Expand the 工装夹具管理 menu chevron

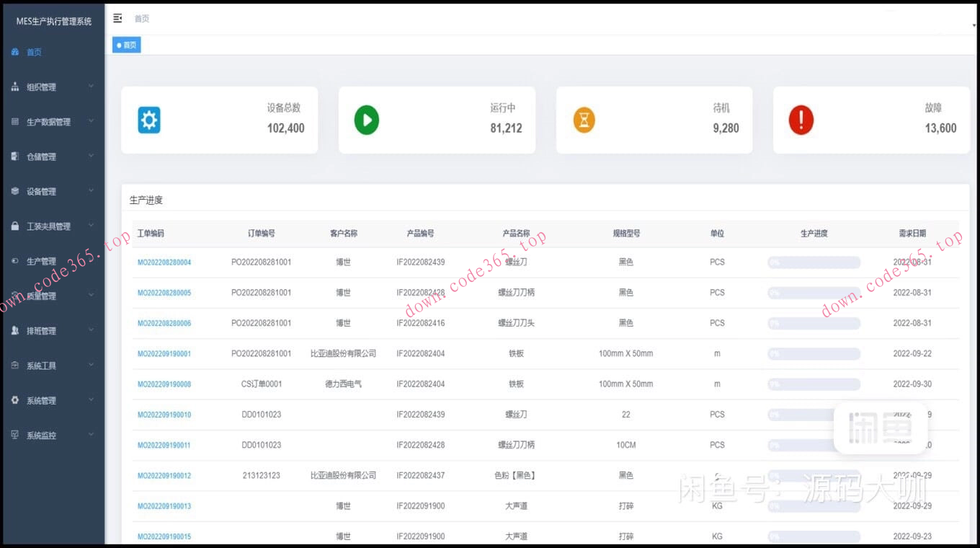(x=91, y=226)
